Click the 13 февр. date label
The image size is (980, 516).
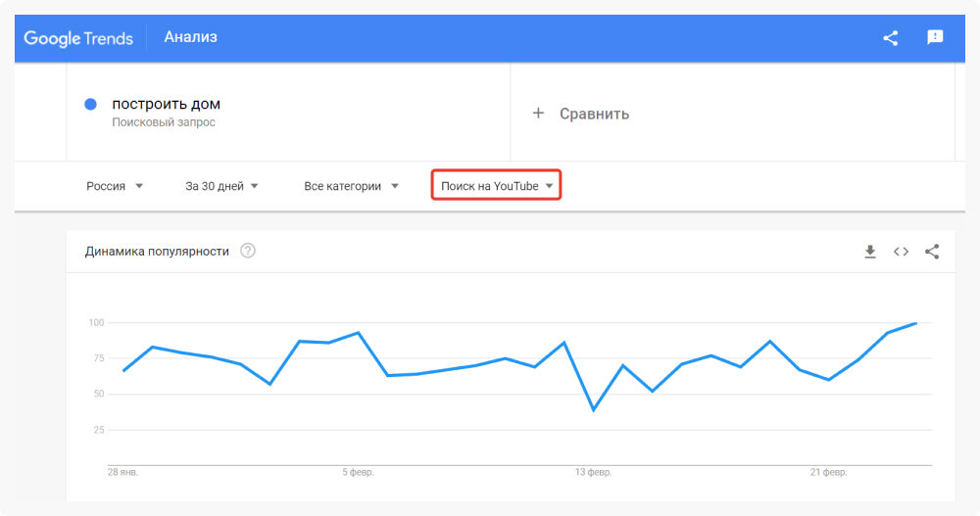593,472
